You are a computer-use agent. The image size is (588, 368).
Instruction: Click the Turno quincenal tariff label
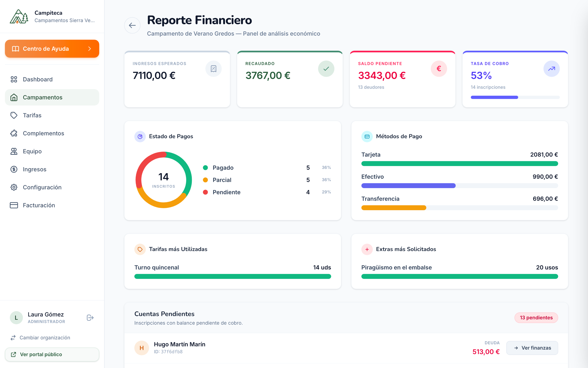coord(157,267)
